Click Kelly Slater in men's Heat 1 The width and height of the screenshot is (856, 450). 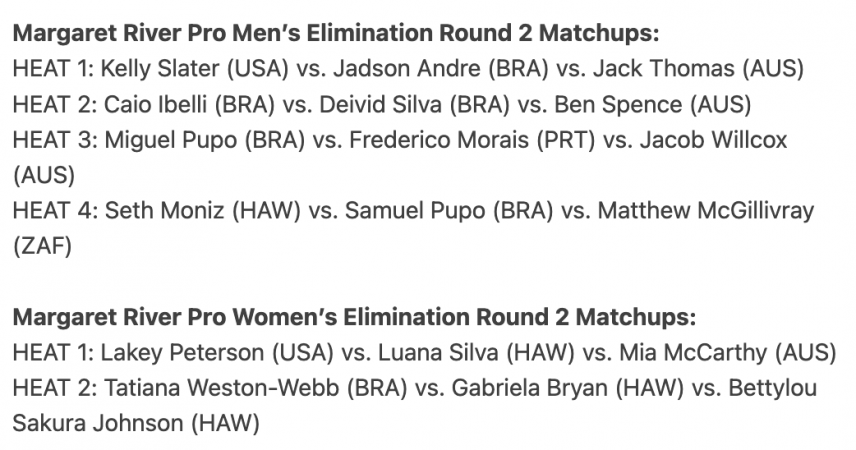[160, 69]
